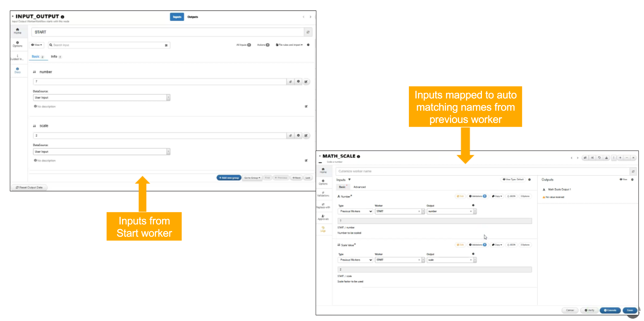
Task: Click the download icon in MATH_SCALE header
Action: coord(606,158)
